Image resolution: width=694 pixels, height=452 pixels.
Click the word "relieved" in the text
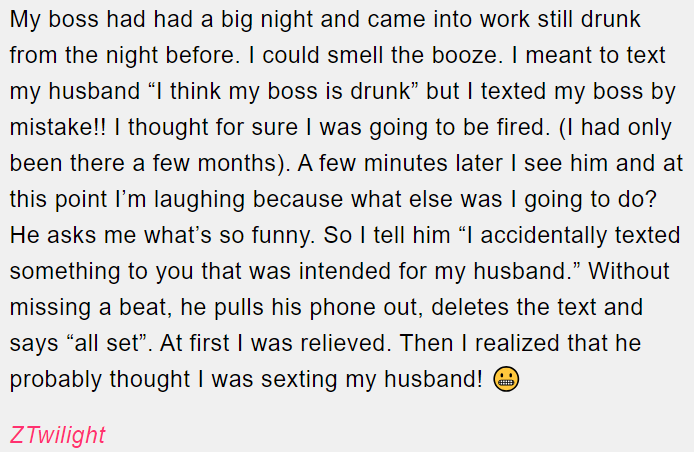[x=337, y=344]
